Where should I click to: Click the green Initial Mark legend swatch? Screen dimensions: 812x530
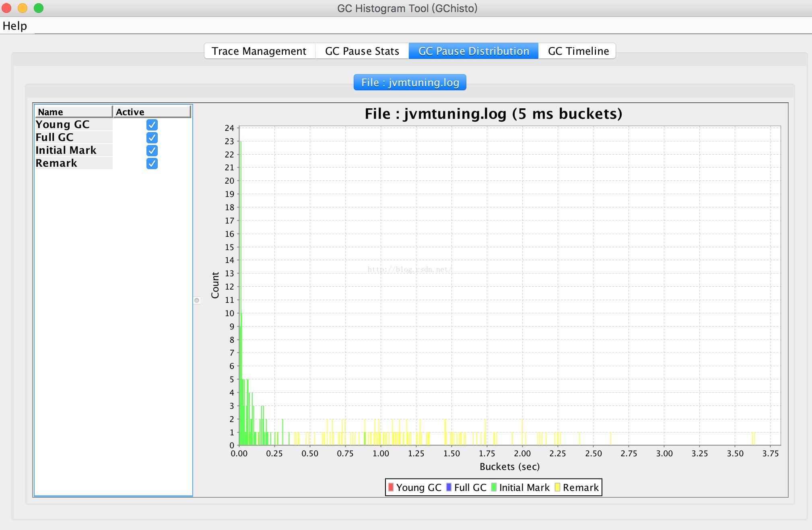(494, 487)
